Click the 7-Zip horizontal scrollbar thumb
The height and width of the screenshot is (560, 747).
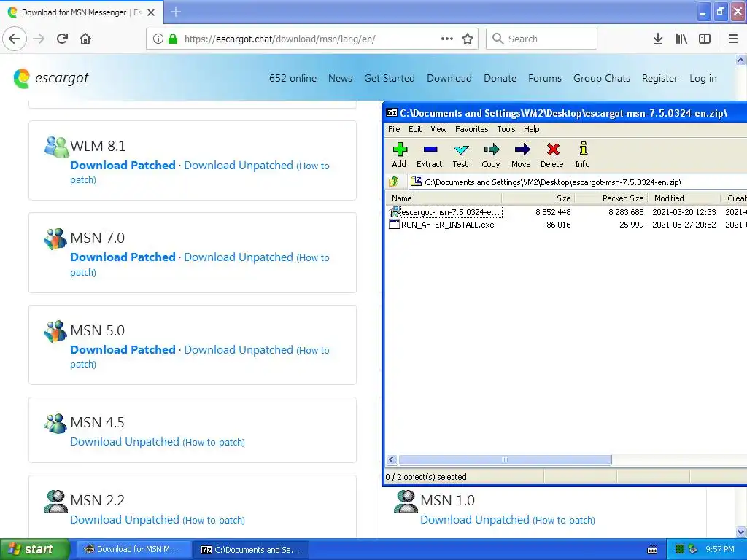[505, 460]
